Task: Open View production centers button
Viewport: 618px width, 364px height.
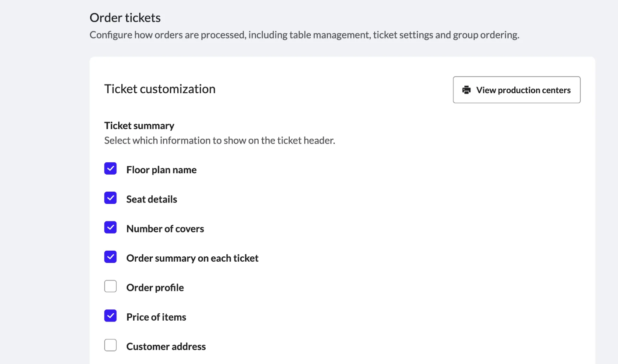Action: (516, 90)
